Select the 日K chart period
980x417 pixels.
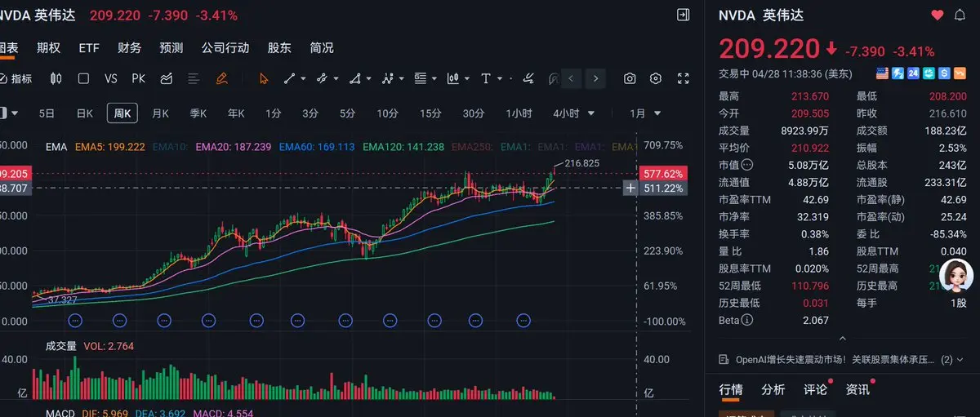(x=85, y=113)
